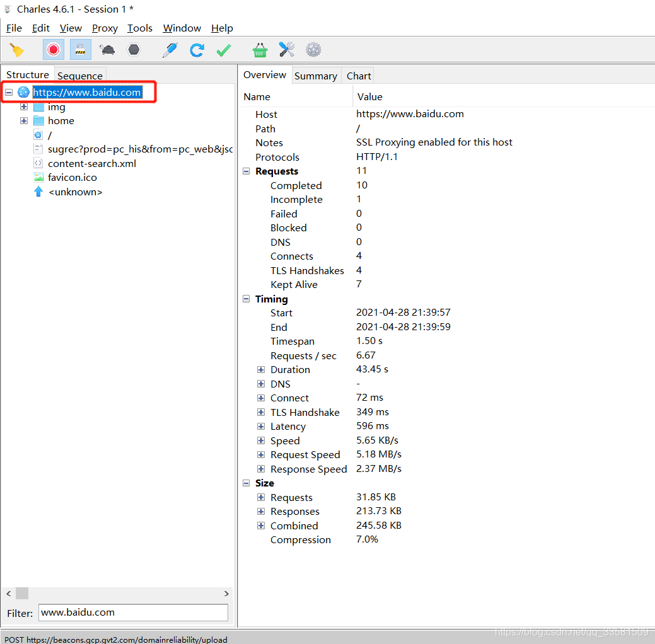Select the sugrec?prod=pc_his request row

coord(141,149)
